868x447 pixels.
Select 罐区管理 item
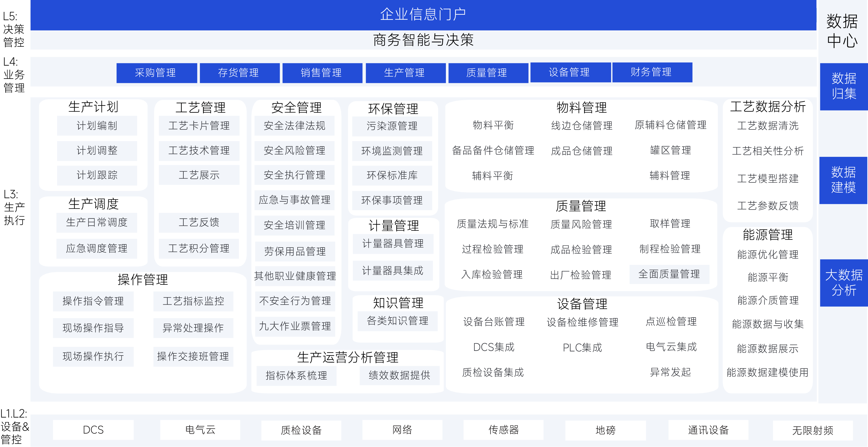(671, 150)
